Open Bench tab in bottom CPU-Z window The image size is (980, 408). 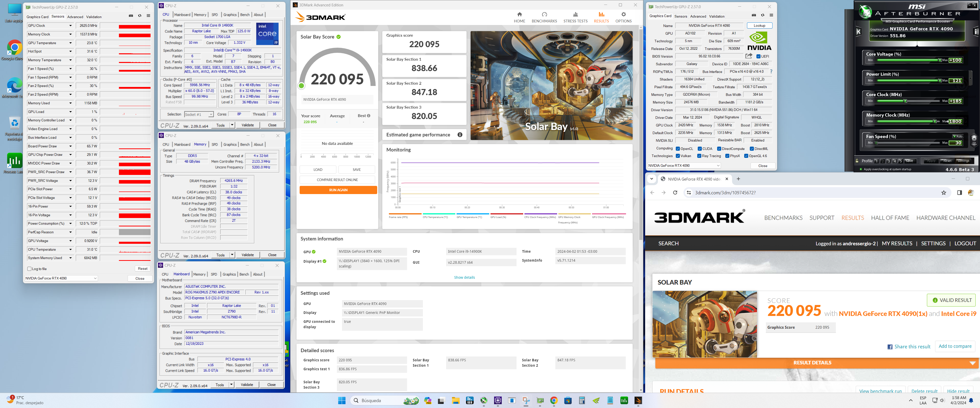coord(244,274)
